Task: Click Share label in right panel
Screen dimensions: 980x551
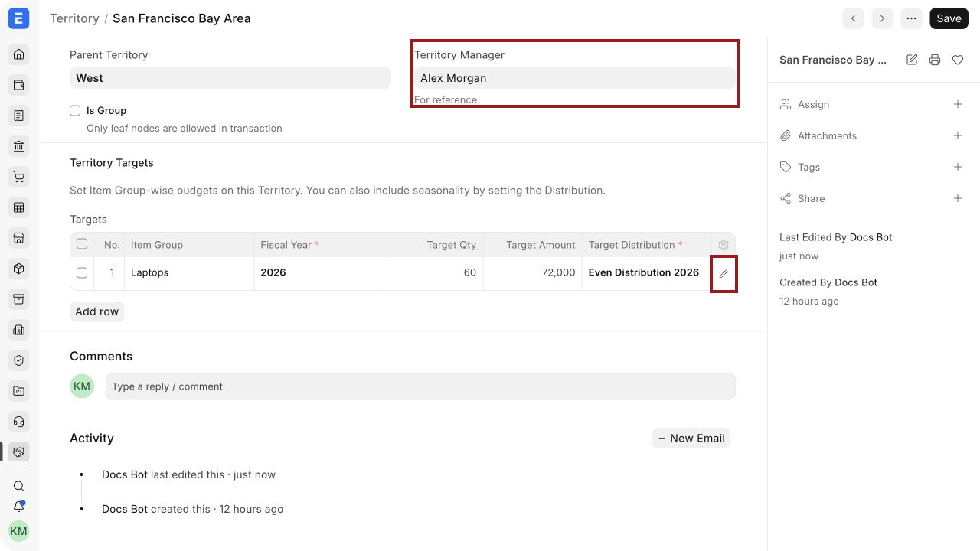Action: point(811,198)
